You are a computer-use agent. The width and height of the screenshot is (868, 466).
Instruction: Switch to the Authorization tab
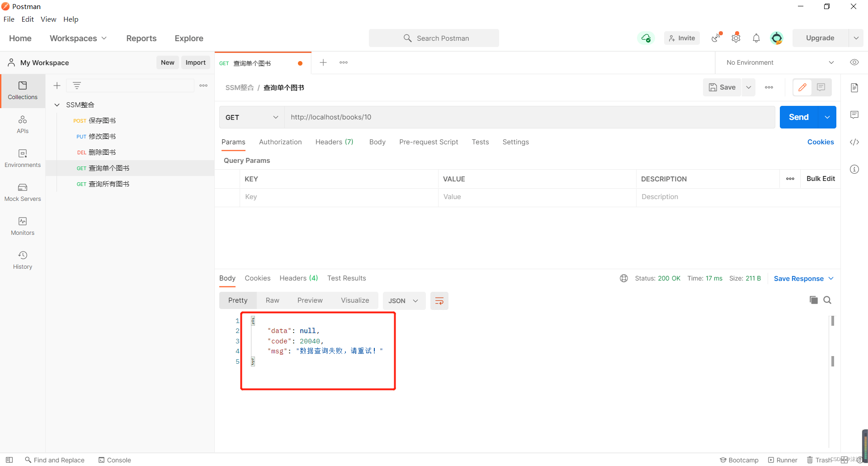point(280,142)
